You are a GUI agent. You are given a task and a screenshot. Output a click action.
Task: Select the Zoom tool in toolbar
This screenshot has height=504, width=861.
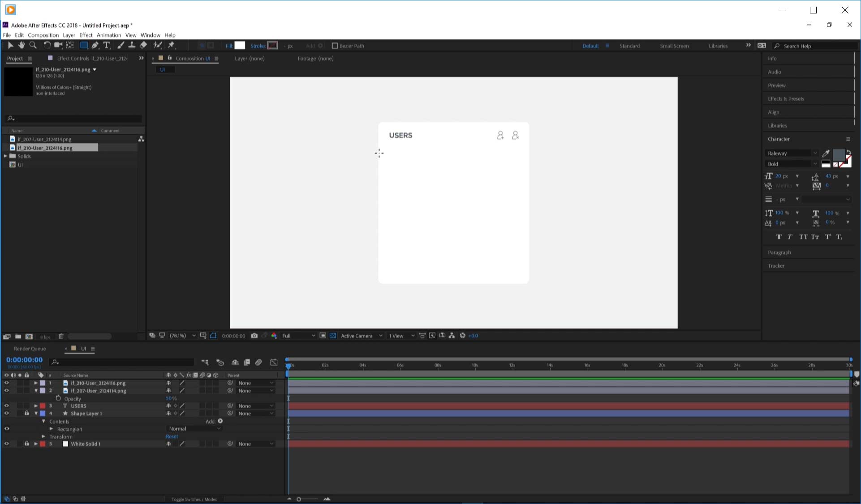tap(33, 45)
